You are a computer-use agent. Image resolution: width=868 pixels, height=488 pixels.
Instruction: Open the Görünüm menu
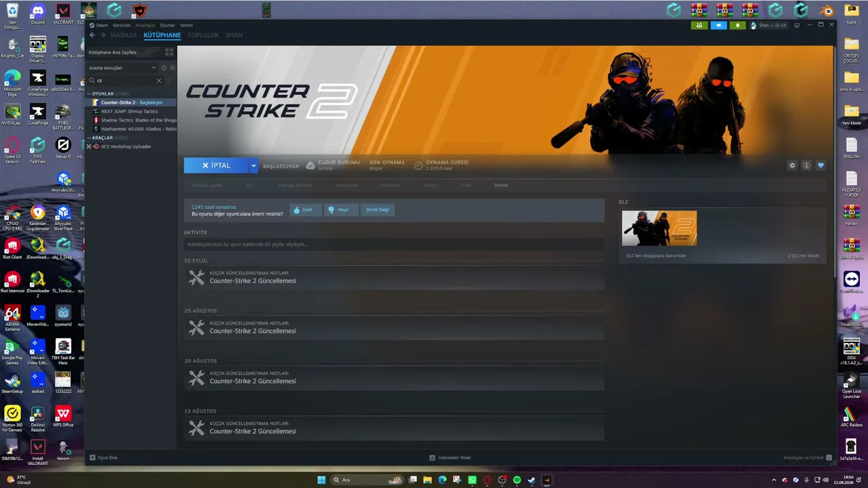pos(121,25)
